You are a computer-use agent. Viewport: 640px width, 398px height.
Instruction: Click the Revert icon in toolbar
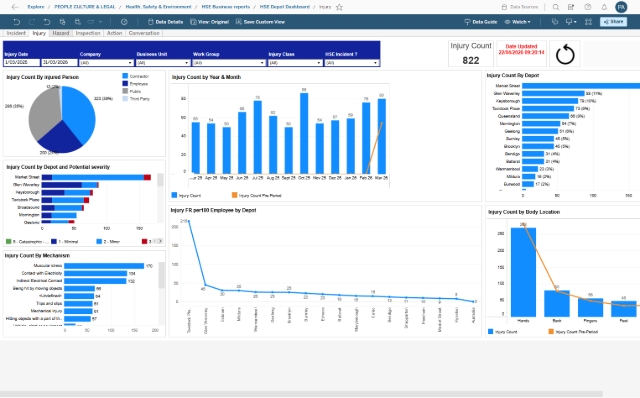[47, 22]
